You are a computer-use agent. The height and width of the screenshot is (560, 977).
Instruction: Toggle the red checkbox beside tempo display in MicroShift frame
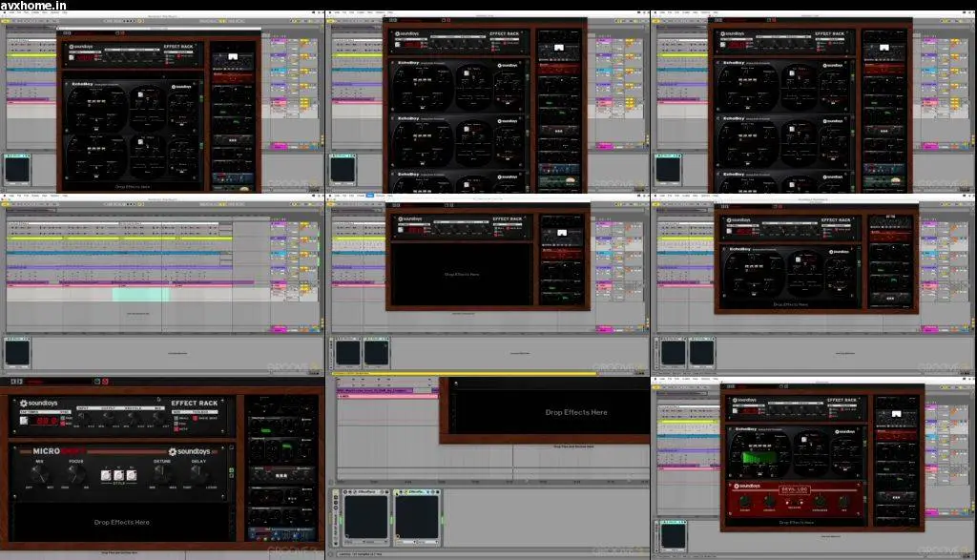click(63, 424)
